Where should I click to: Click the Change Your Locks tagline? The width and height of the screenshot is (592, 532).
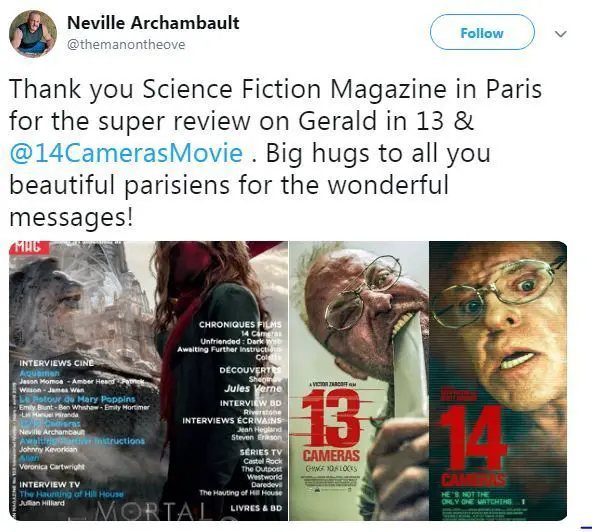pos(331,469)
